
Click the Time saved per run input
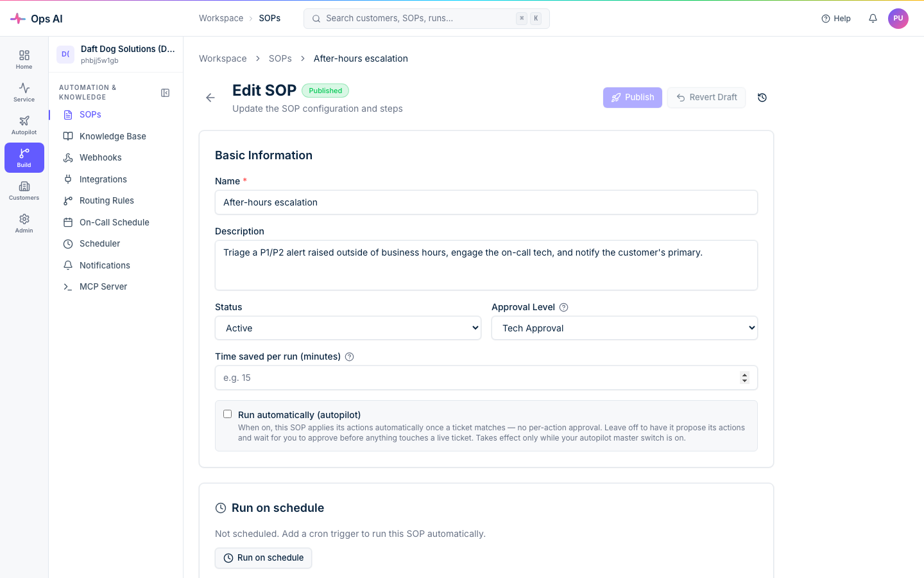[x=486, y=378]
